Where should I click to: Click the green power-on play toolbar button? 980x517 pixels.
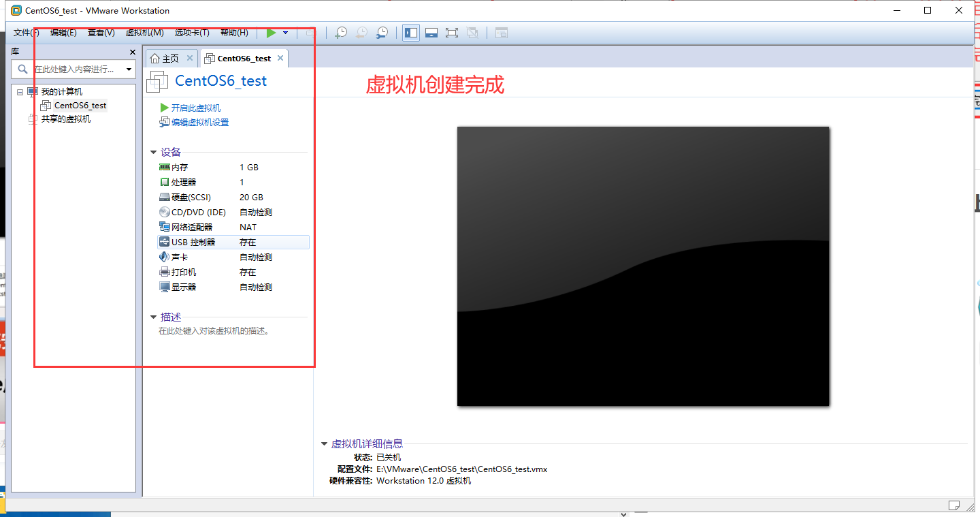point(272,33)
